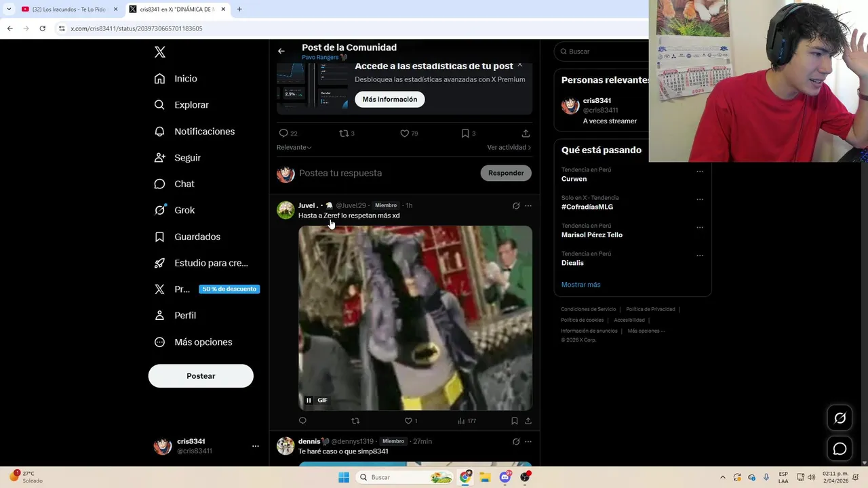The width and height of the screenshot is (868, 488).
Task: Open Curwen trend options menu
Action: coord(700,171)
